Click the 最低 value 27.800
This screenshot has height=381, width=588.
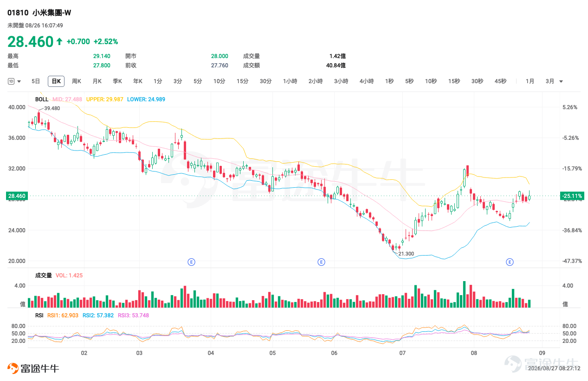tap(102, 66)
